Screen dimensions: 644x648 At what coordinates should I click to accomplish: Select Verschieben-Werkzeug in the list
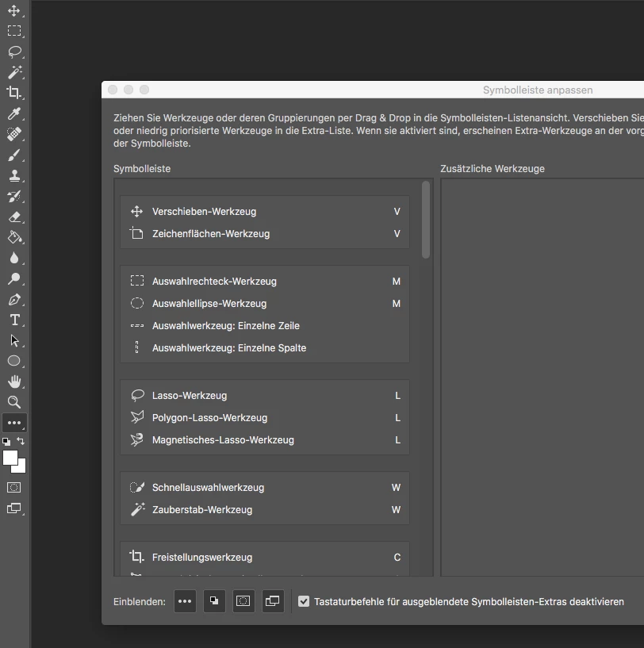point(265,212)
